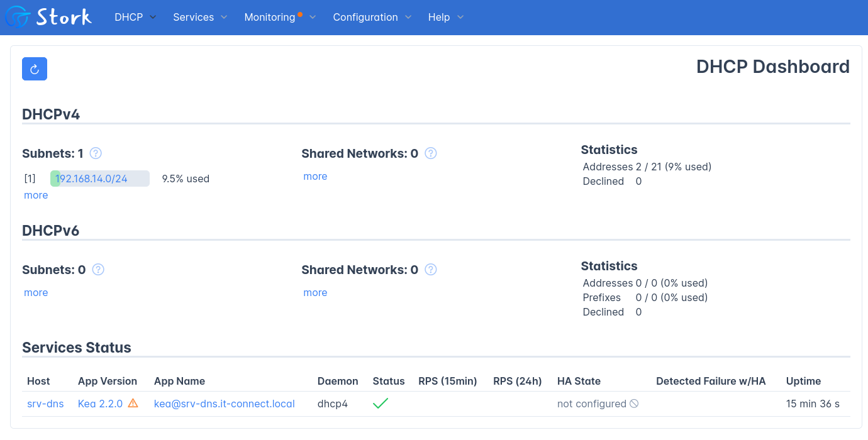Click more under DHCPv4 Subnets
This screenshot has height=440, width=868.
click(35, 195)
